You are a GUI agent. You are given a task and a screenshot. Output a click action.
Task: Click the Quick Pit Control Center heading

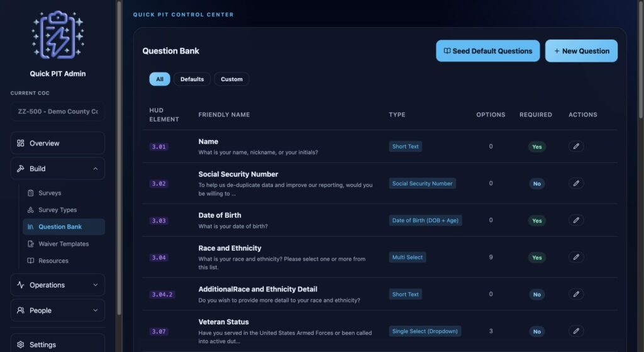tap(183, 14)
